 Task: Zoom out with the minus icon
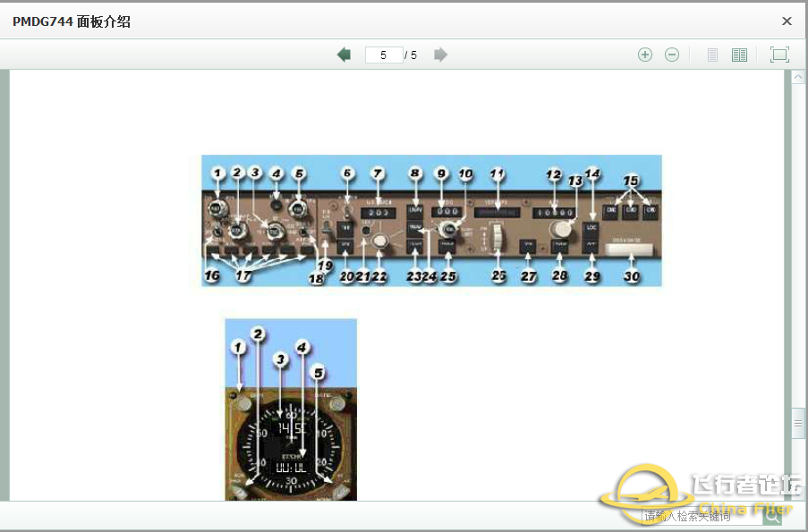click(672, 55)
